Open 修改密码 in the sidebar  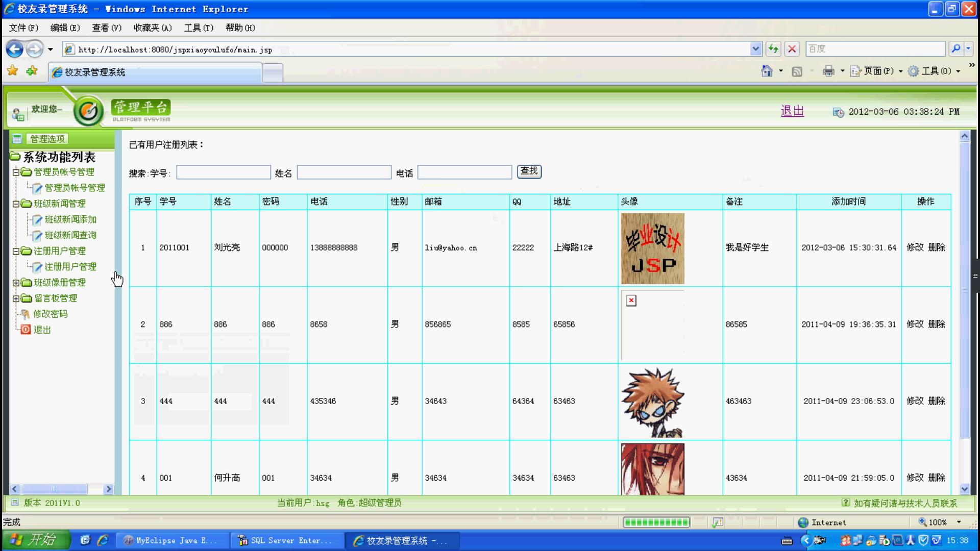point(50,314)
